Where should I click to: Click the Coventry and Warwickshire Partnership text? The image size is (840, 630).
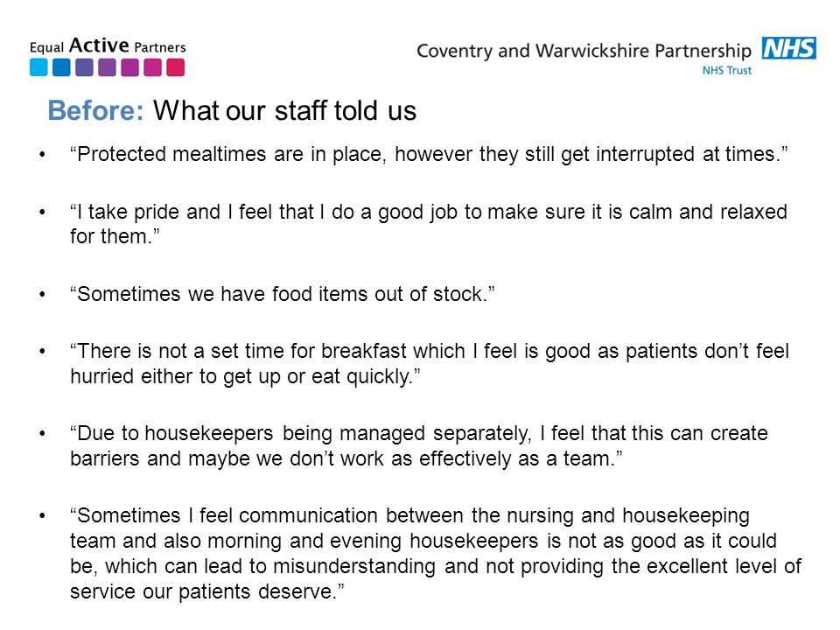click(x=584, y=51)
